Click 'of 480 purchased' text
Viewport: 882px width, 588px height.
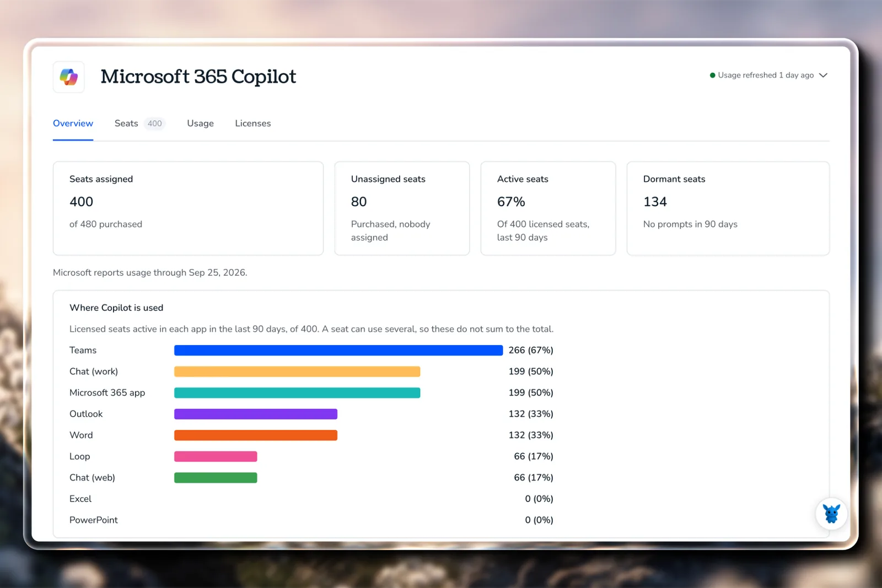[x=106, y=224]
